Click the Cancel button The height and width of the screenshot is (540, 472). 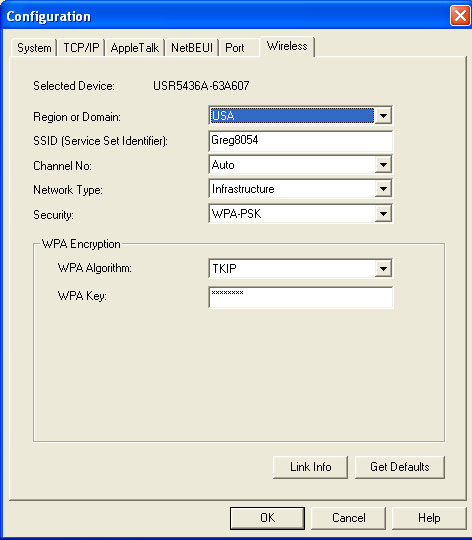click(348, 518)
